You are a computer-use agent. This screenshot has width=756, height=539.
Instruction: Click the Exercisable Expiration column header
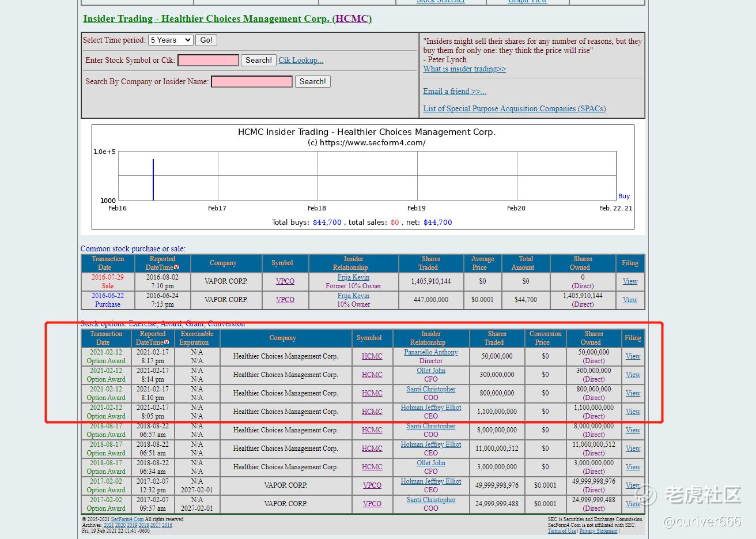click(196, 338)
